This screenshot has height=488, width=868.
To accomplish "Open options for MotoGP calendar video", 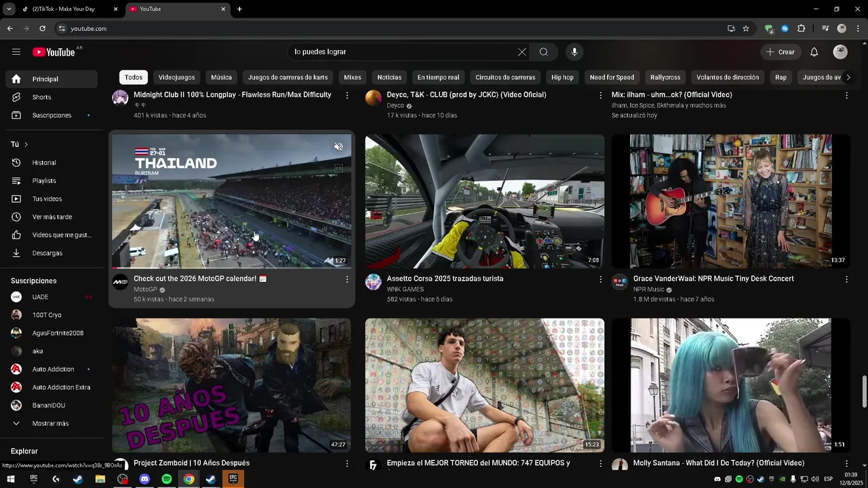I will 347,279.
